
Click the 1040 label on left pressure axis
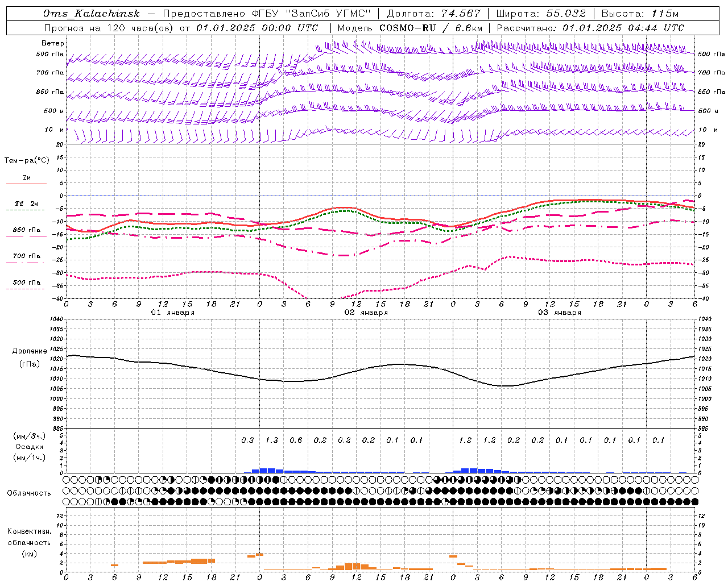[57, 319]
